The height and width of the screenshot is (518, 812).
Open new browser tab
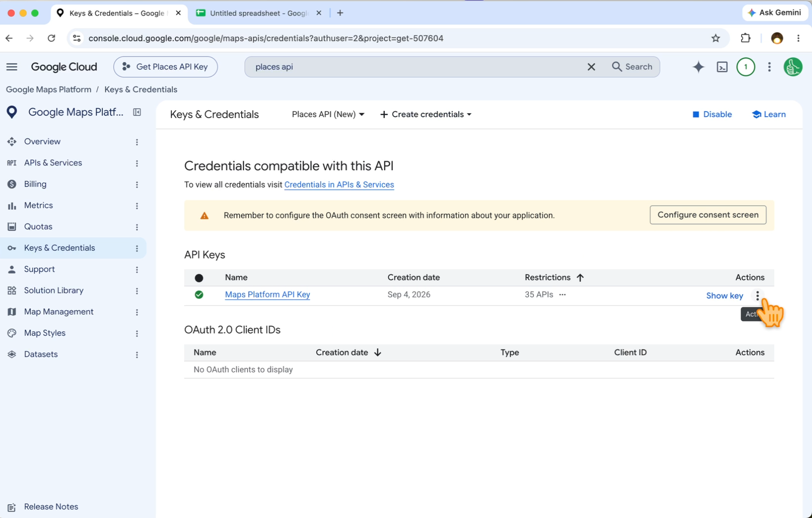(340, 13)
